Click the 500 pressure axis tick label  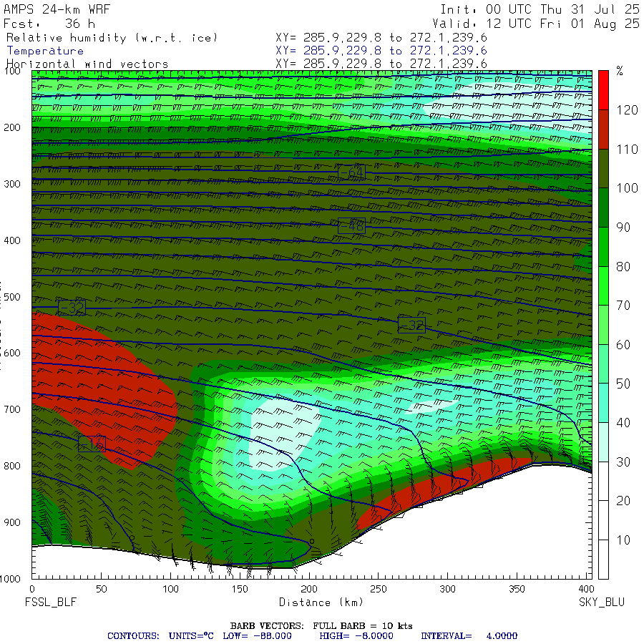[x=12, y=296]
